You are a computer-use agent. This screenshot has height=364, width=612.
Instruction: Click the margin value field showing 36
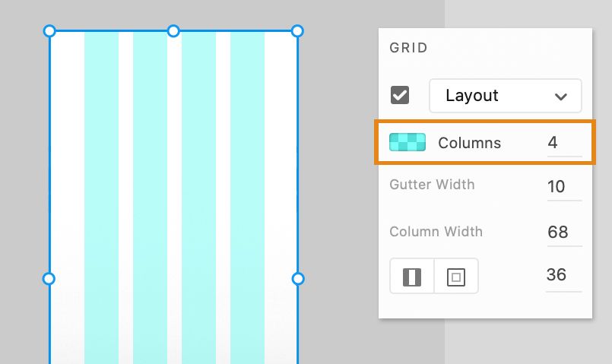point(563,274)
